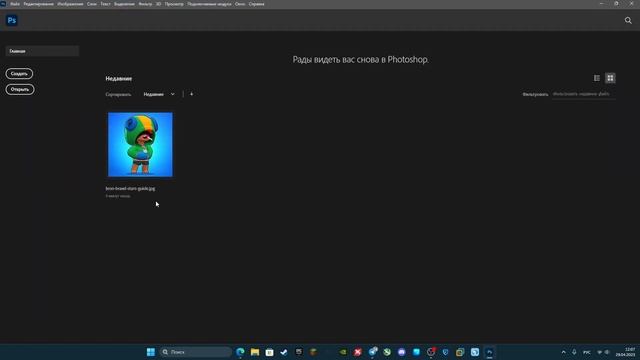Open the red X app in the taskbar
This screenshot has height=360, width=640.
click(358, 352)
